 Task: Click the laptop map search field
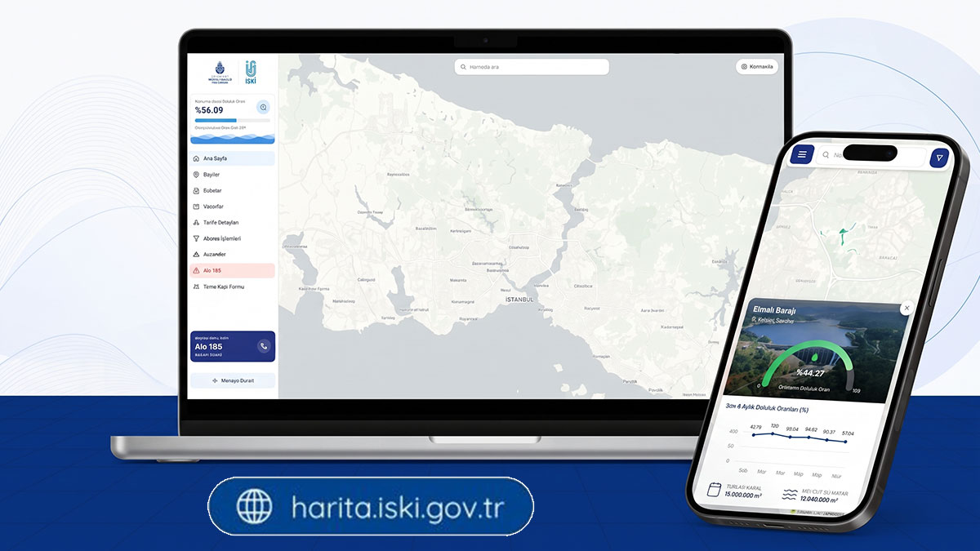click(532, 67)
